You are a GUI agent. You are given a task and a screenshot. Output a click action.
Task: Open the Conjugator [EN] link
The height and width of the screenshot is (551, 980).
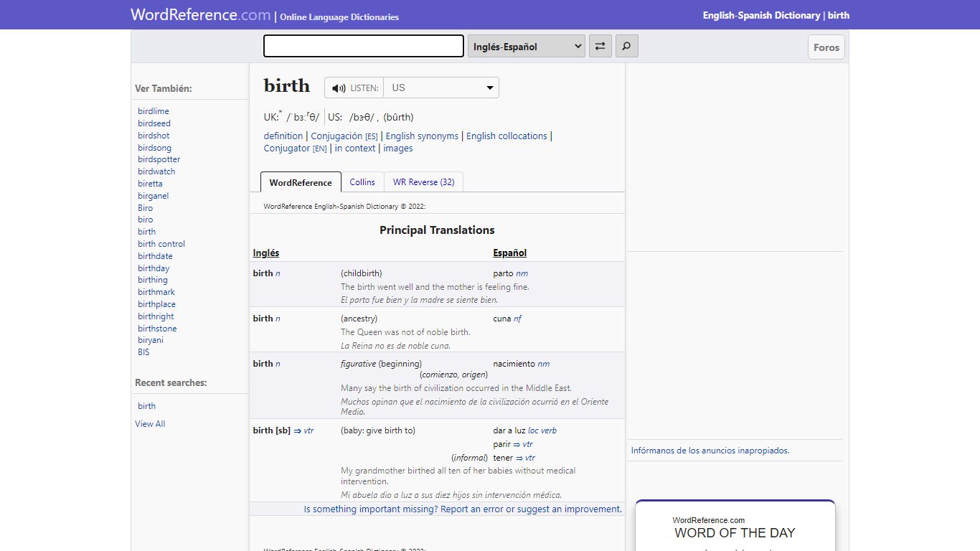(x=296, y=149)
